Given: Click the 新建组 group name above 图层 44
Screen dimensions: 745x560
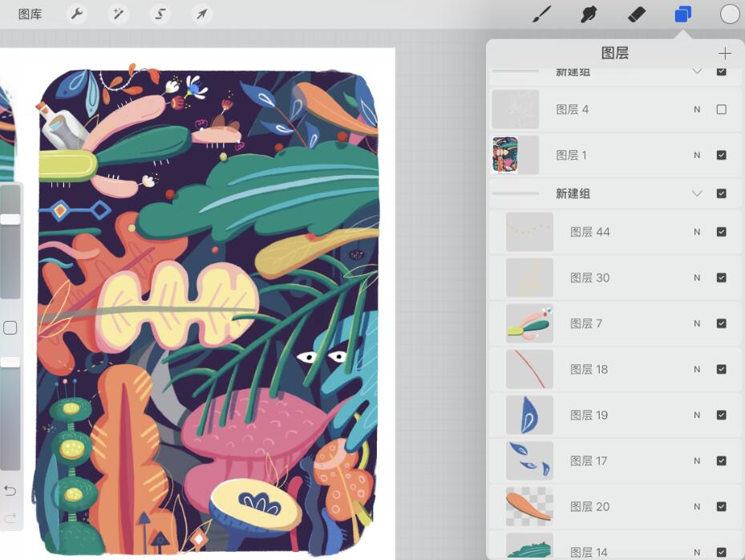Looking at the screenshot, I should click(573, 193).
